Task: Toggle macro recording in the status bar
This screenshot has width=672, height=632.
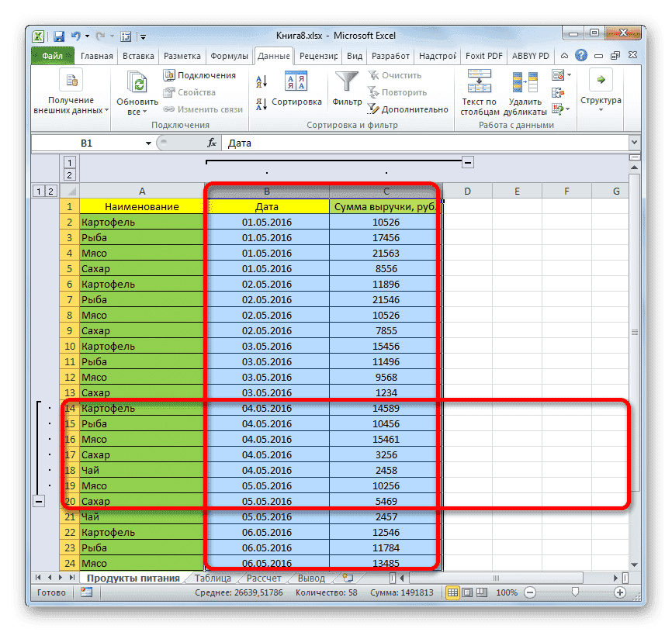Action: pyautogui.click(x=85, y=592)
